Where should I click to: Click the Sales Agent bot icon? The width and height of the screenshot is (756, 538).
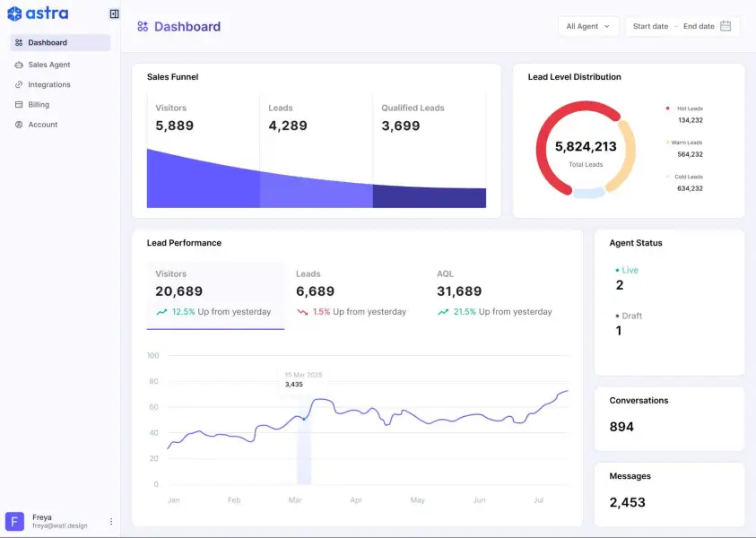pyautogui.click(x=20, y=65)
